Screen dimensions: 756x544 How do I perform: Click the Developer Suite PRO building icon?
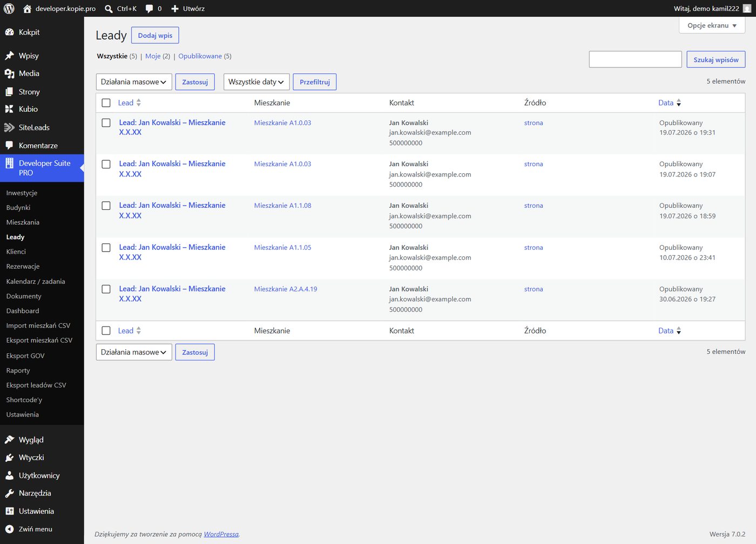click(9, 163)
